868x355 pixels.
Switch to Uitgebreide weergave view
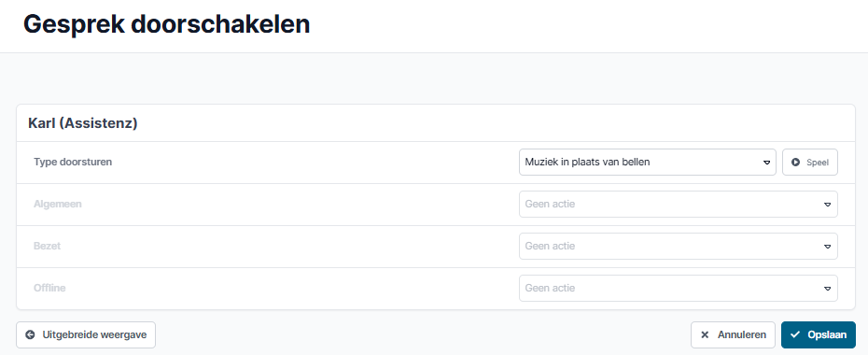coord(86,335)
